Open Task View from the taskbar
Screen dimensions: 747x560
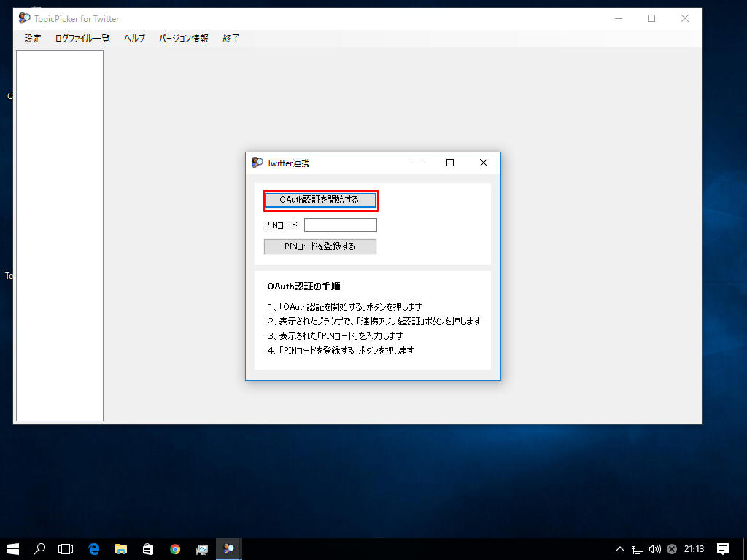pos(66,549)
